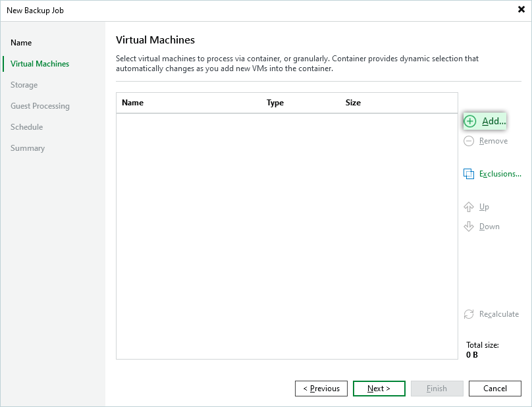Open Exclusions via its blue icon
Viewport: 532px width, 407px height.
tap(469, 174)
